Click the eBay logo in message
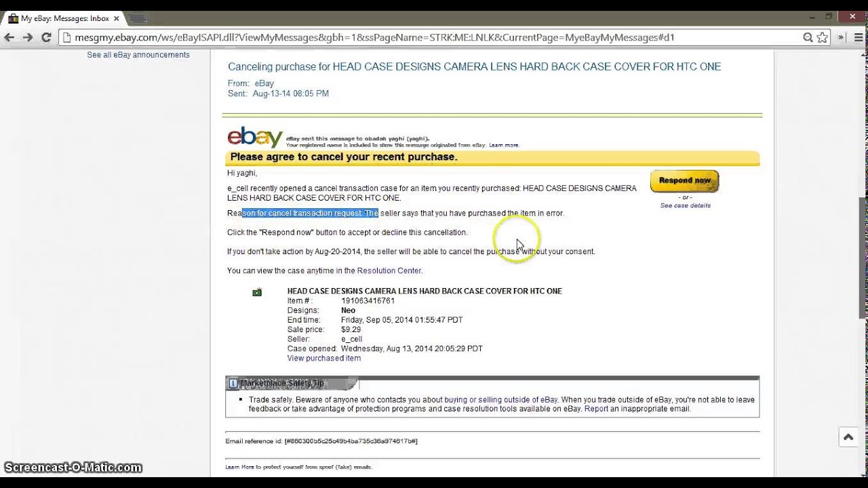This screenshot has width=868, height=488. coord(255,136)
